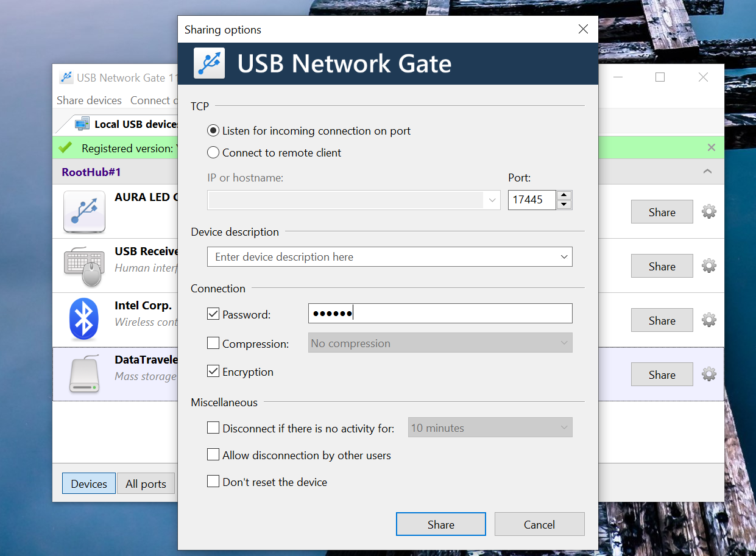The image size is (756, 556).
Task: Click the Port number field showing 17445
Action: (532, 200)
